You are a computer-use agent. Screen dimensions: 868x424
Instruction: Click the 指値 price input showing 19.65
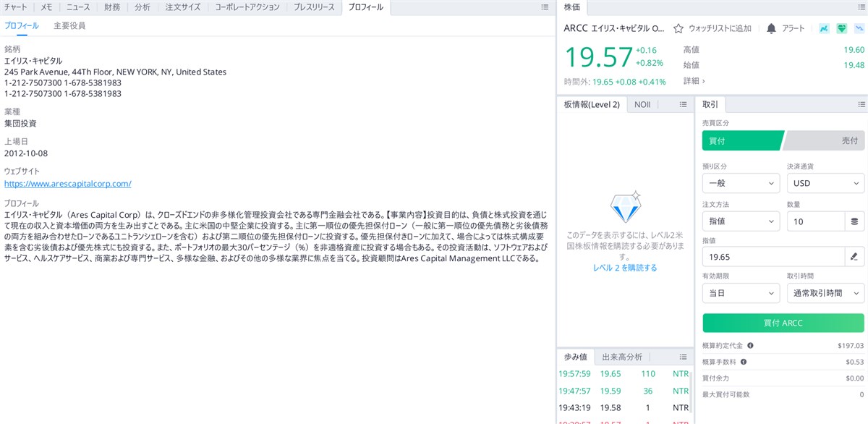[774, 256]
